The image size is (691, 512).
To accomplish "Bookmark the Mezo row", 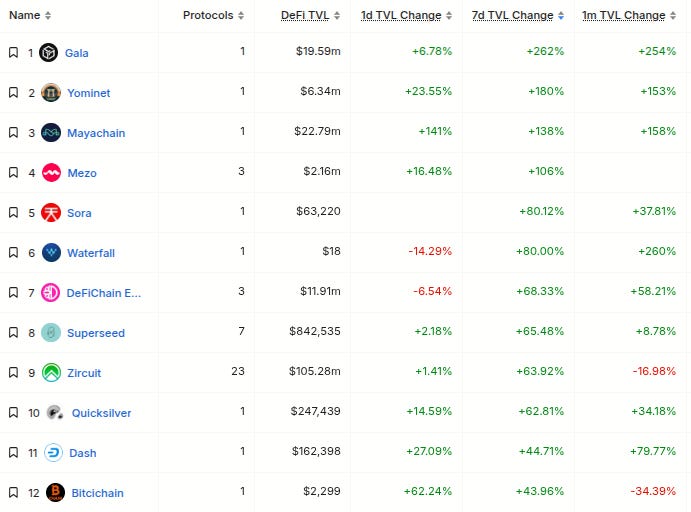I will click(x=13, y=173).
